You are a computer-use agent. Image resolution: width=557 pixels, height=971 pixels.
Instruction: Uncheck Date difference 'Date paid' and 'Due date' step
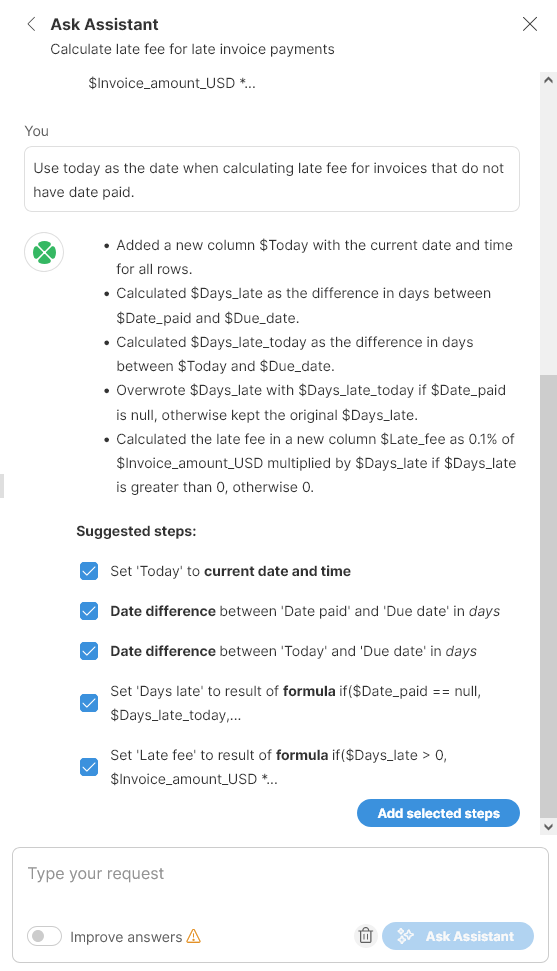tap(89, 611)
